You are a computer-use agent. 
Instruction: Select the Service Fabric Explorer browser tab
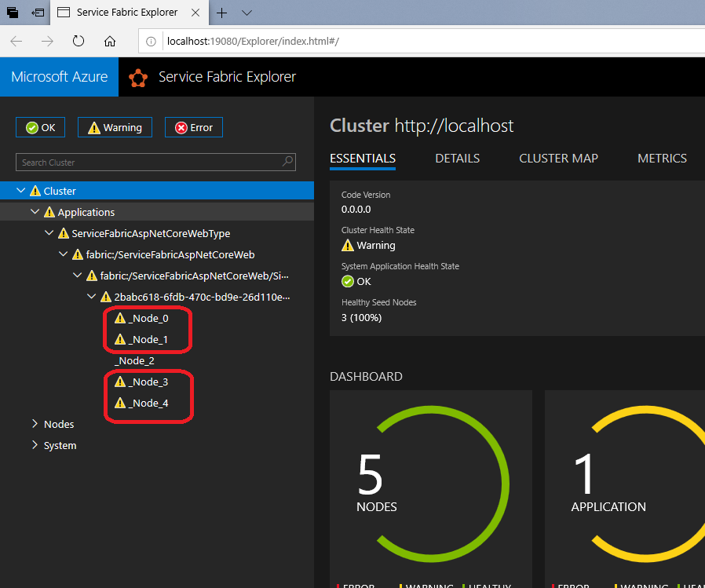point(129,13)
